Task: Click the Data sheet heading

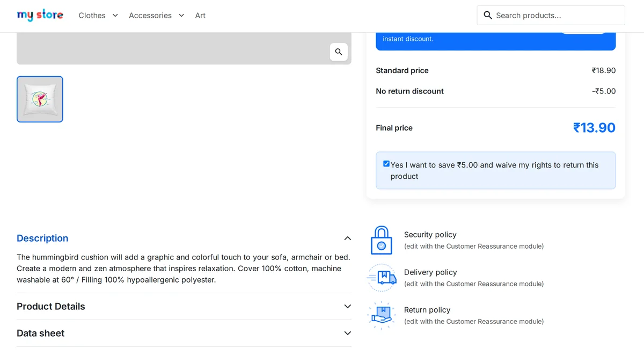Action: (x=40, y=333)
